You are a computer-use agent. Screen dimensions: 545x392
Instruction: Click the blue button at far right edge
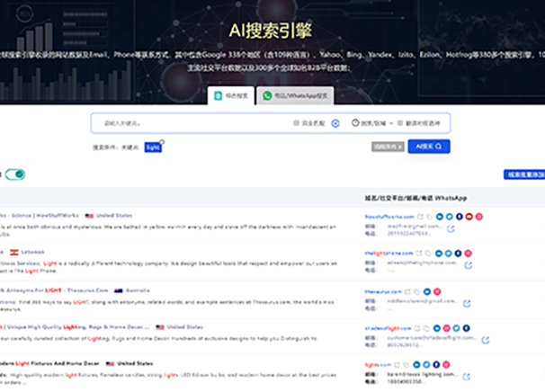click(x=524, y=174)
